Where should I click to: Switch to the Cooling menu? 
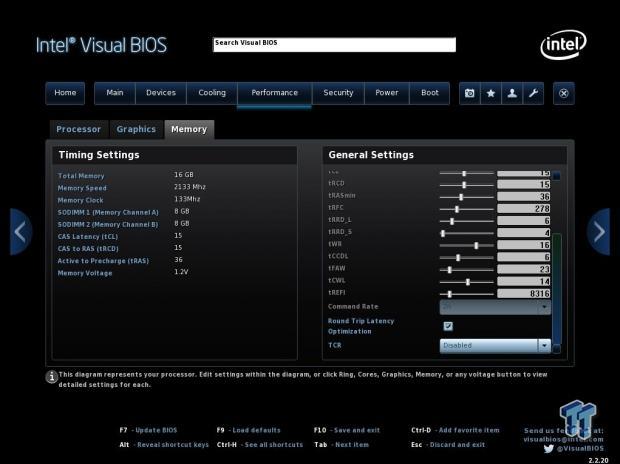[212, 93]
